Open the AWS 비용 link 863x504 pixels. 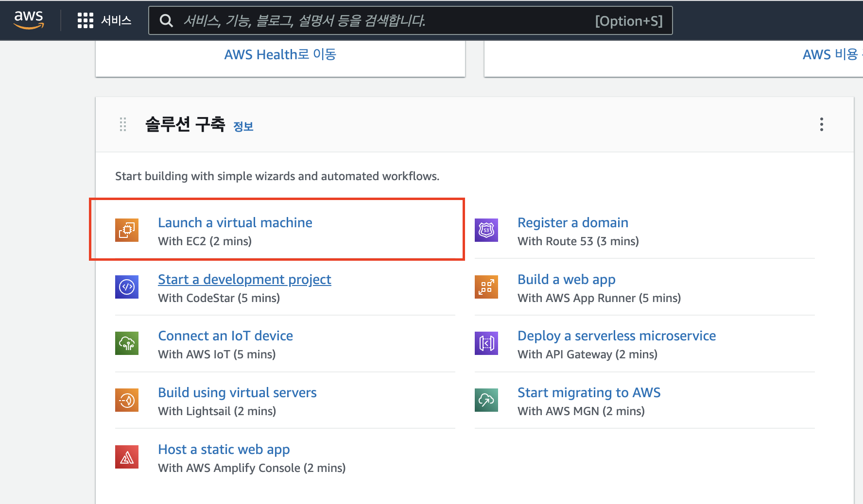[832, 54]
